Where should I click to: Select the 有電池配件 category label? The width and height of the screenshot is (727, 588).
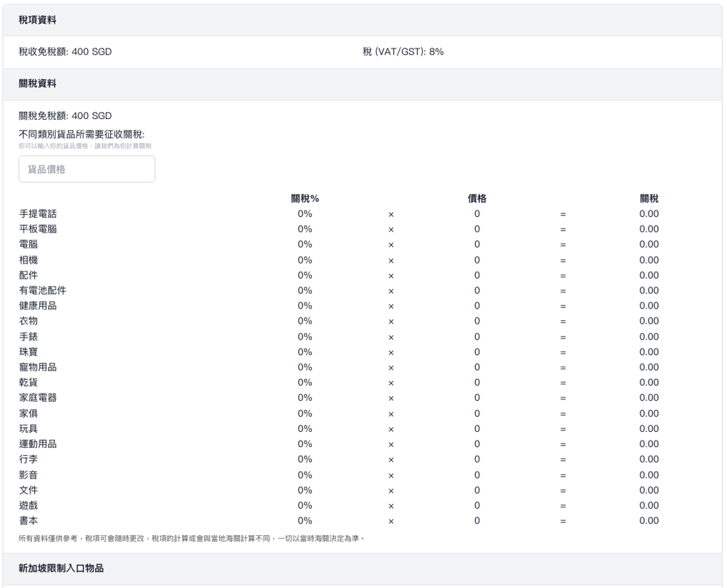tap(43, 290)
